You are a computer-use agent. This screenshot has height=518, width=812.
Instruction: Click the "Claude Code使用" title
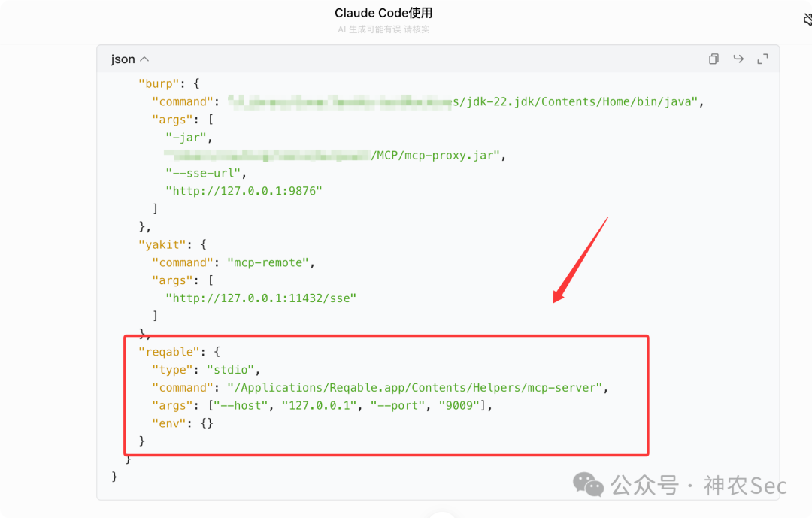pos(383,13)
